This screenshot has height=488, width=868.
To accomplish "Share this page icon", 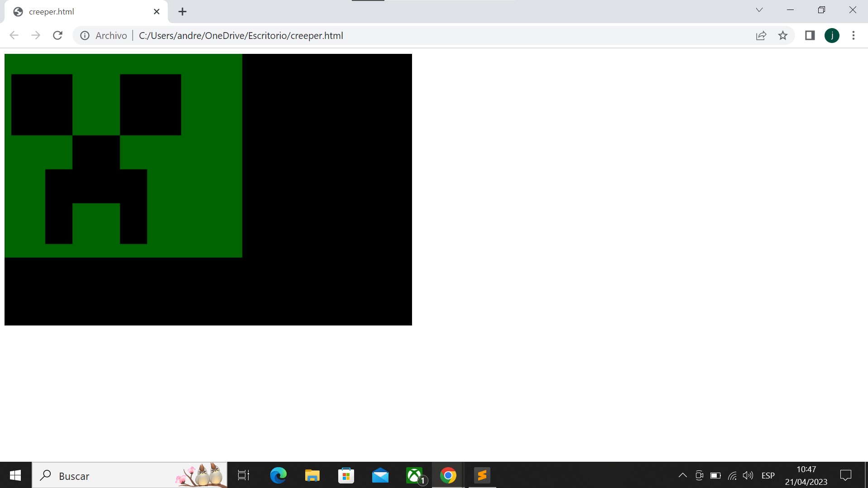I will (x=761, y=35).
